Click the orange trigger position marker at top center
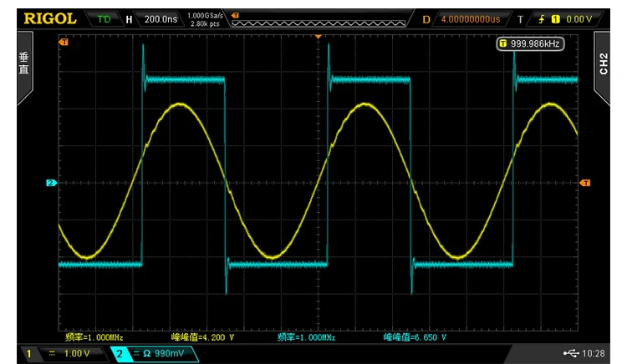Image resolution: width=627 pixels, height=364 pixels. [x=319, y=37]
